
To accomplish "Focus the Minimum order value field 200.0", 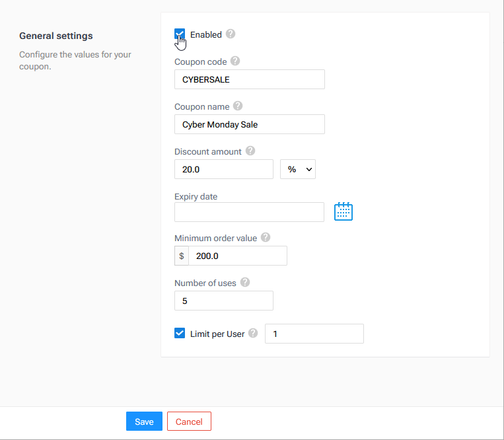I will pos(238,256).
